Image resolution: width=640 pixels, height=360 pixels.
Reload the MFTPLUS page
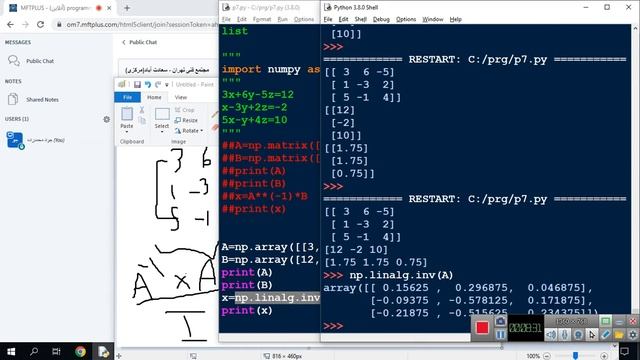(x=40, y=24)
